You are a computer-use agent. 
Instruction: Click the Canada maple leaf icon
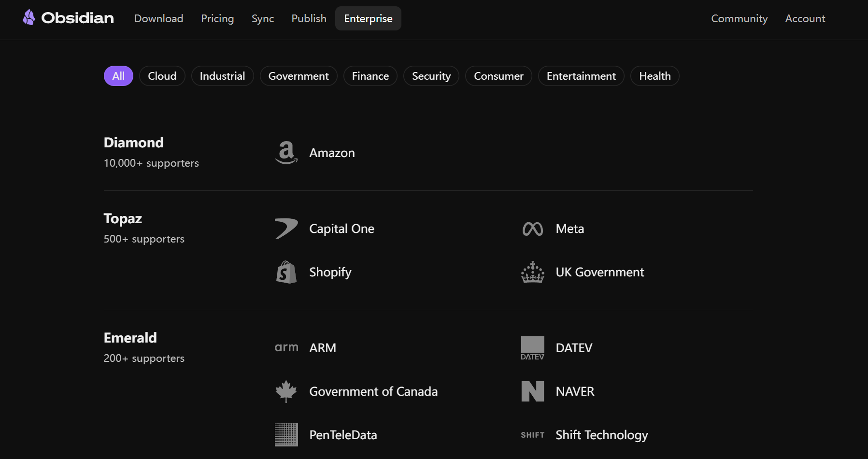point(286,391)
